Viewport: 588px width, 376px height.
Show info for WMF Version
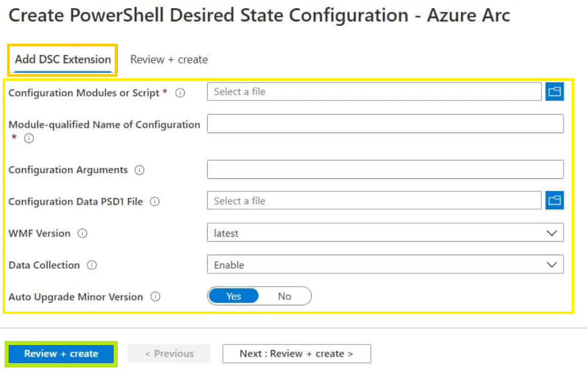pyautogui.click(x=82, y=233)
